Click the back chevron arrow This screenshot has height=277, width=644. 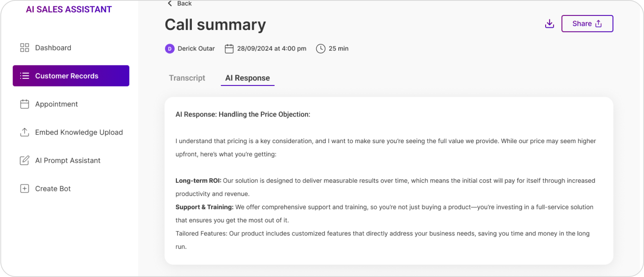[x=170, y=3]
